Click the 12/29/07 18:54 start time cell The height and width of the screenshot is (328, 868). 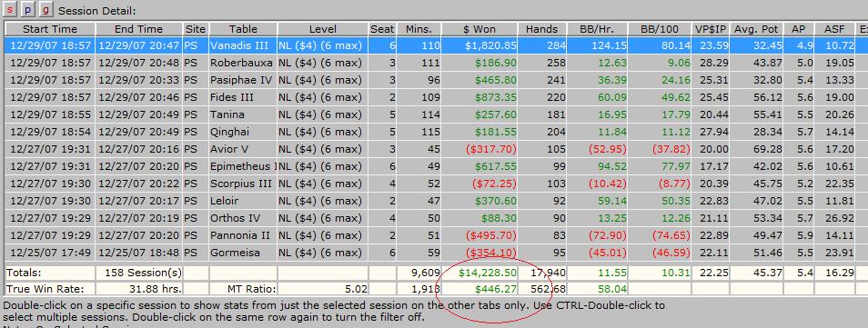coord(50,132)
